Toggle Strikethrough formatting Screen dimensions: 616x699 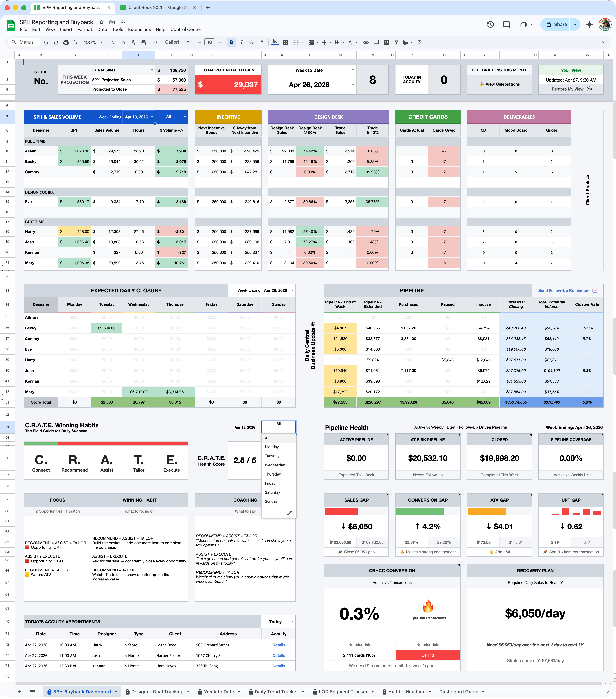click(252, 42)
